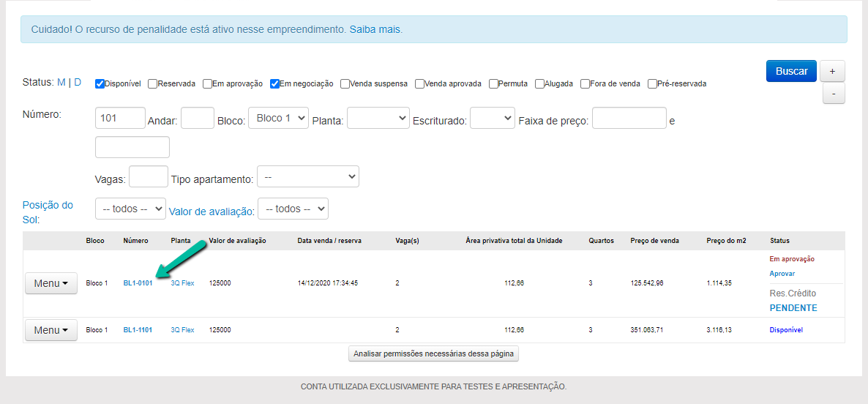This screenshot has width=868, height=404.
Task: Click the Aprovar link
Action: [782, 274]
